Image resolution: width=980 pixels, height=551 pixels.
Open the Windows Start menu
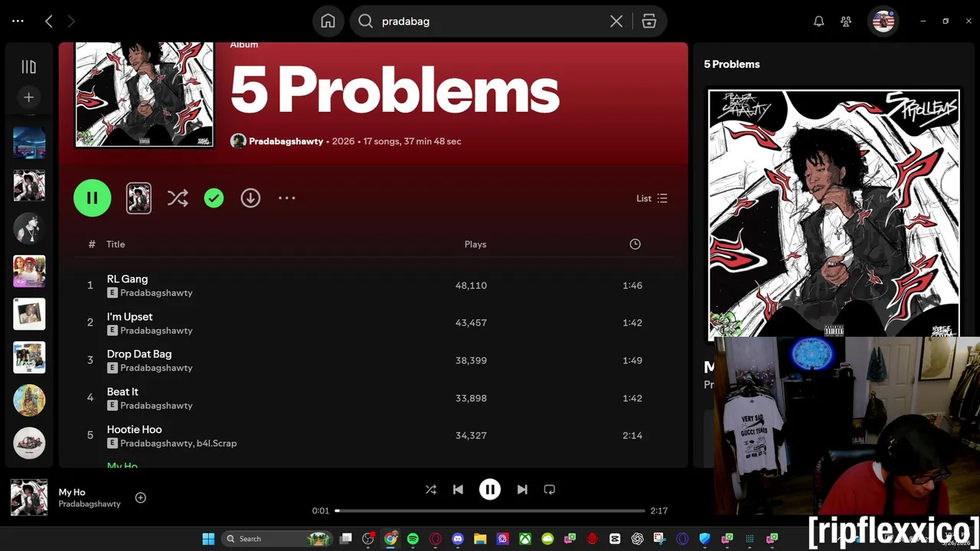click(x=208, y=539)
